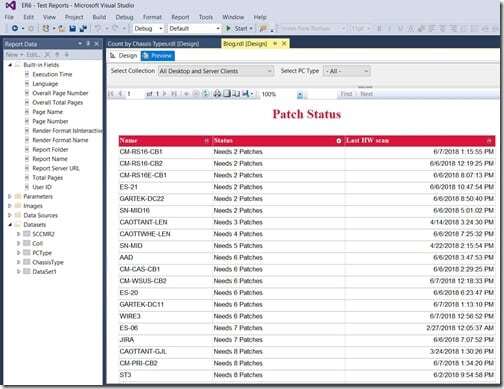Open the Tools menu

206,17
